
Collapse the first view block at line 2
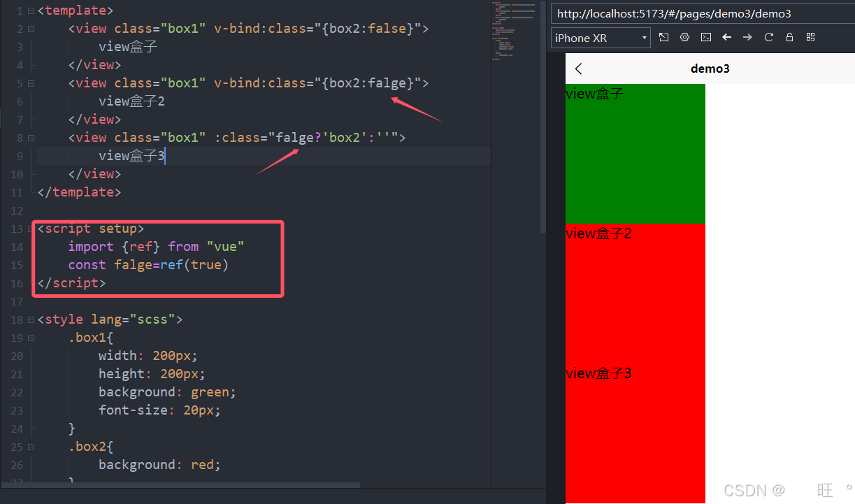pos(31,29)
